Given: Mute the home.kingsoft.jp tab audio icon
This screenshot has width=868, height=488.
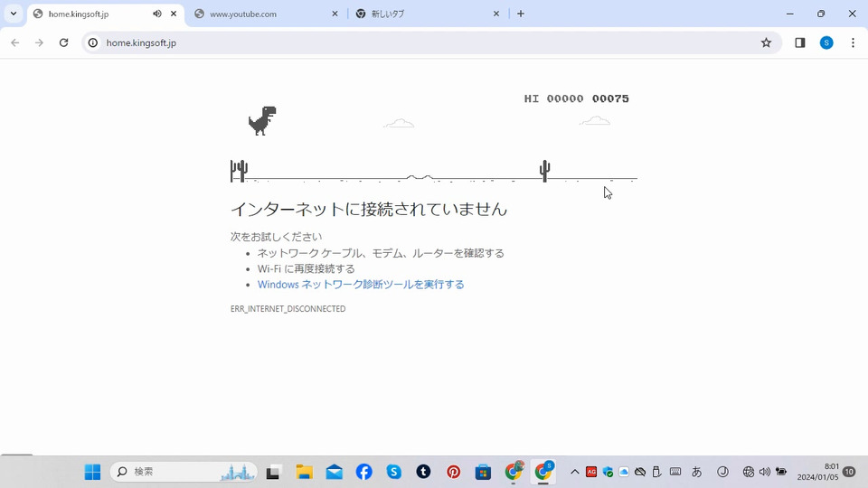Looking at the screenshot, I should click(157, 14).
